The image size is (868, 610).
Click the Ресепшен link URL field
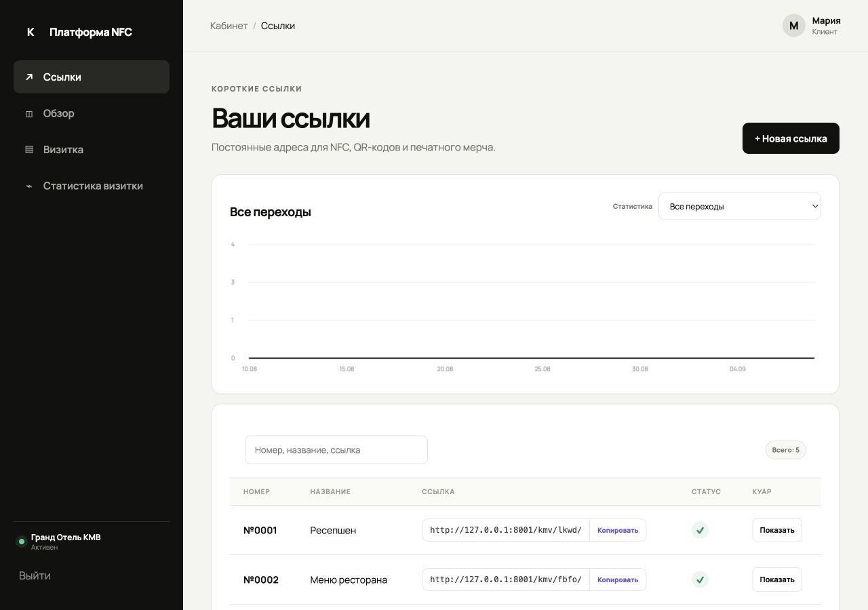pos(506,530)
